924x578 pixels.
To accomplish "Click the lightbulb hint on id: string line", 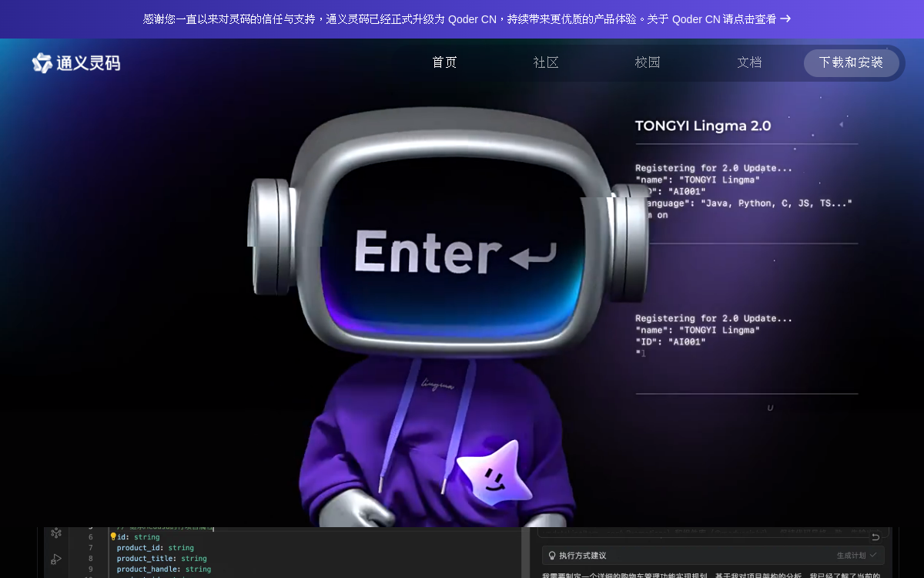I will pyautogui.click(x=112, y=537).
